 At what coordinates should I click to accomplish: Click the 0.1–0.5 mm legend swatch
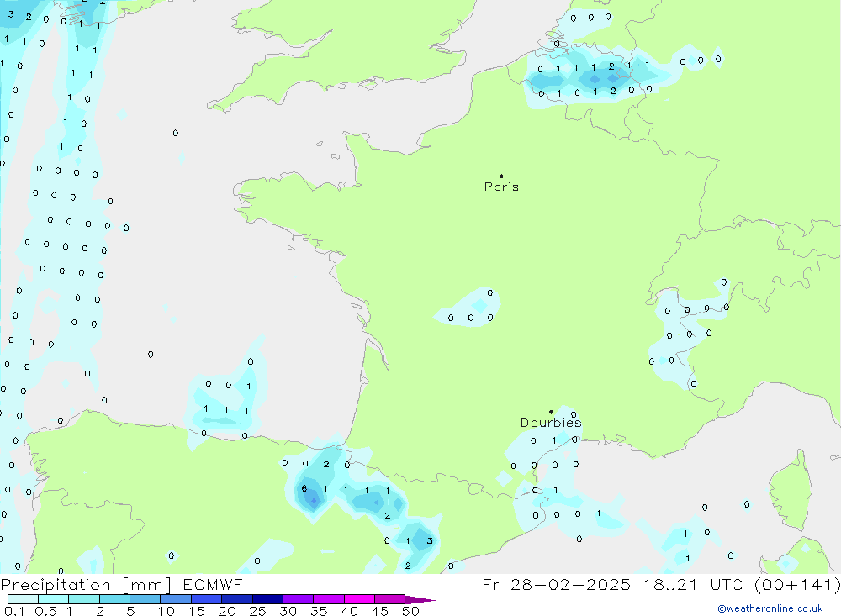pos(23,599)
